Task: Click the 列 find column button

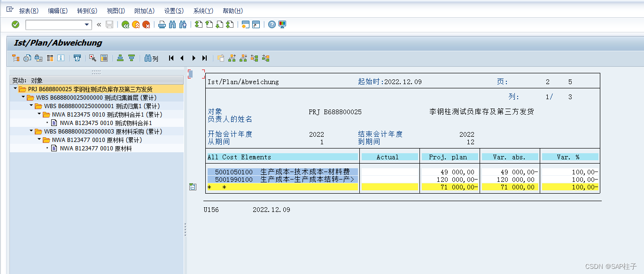Action: [151, 58]
